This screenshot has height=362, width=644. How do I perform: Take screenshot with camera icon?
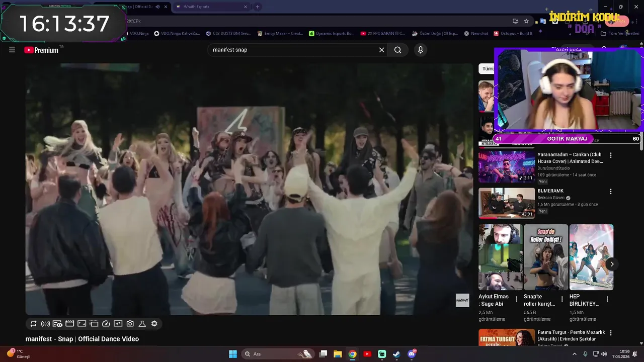point(130,324)
